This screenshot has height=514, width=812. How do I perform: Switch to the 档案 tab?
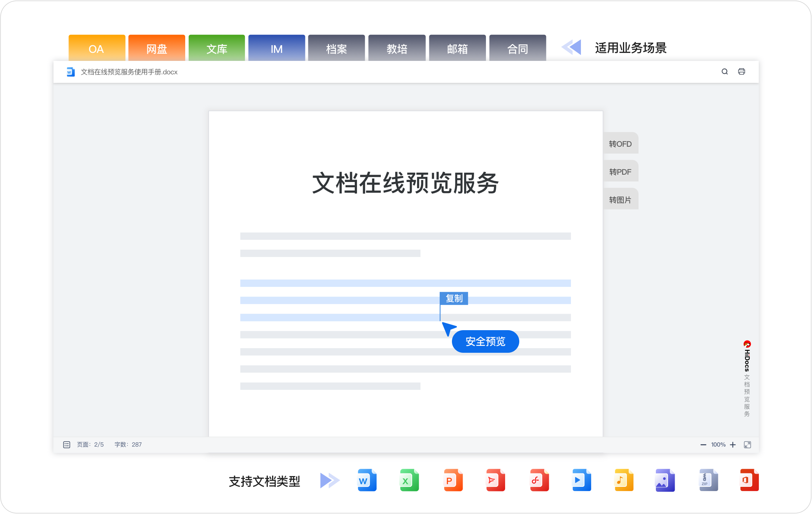click(x=337, y=48)
